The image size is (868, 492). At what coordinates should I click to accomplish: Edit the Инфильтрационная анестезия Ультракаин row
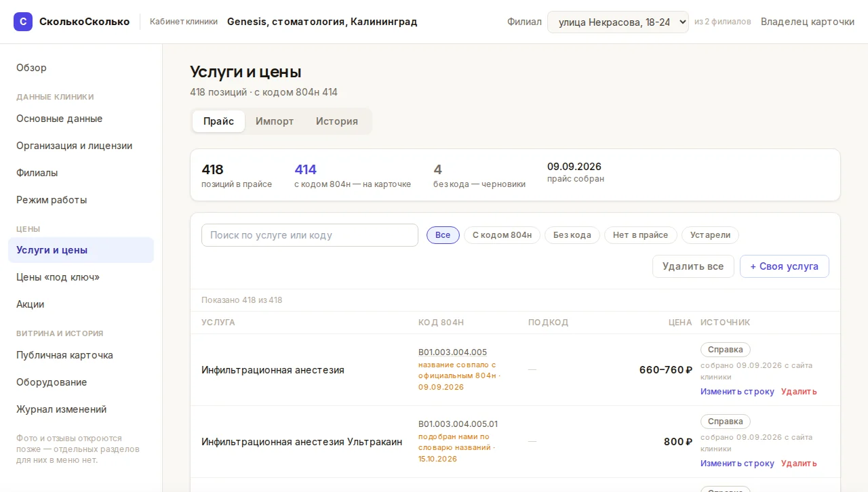[x=737, y=464]
